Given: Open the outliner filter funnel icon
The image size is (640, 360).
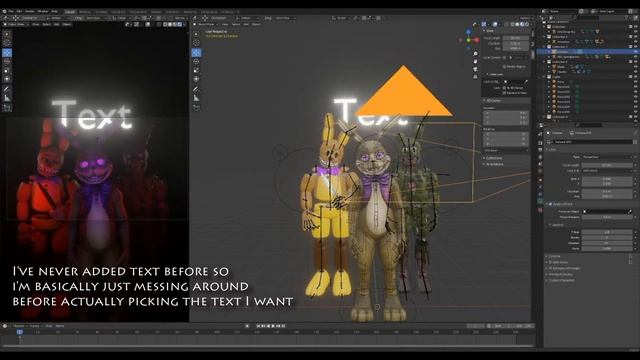Looking at the screenshot, I should point(626,18).
